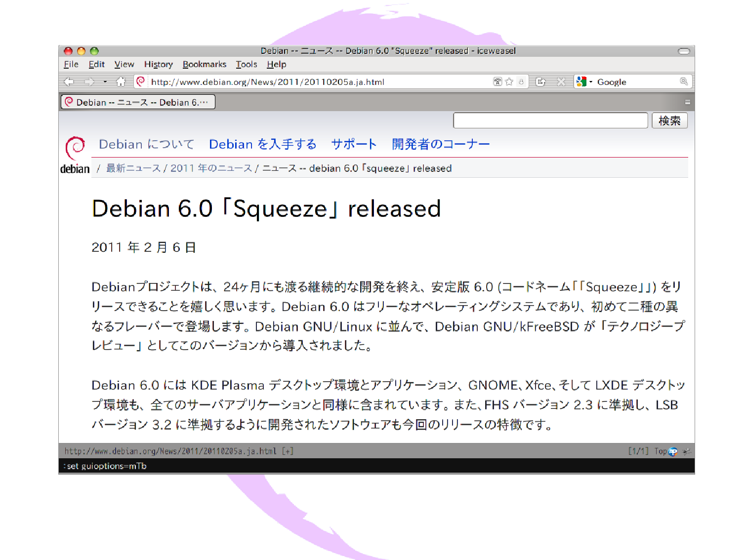Image resolution: width=747 pixels, height=560 pixels.
Task: Follow the '2011 年のニュース' breadcrumb link
Action: click(x=211, y=168)
